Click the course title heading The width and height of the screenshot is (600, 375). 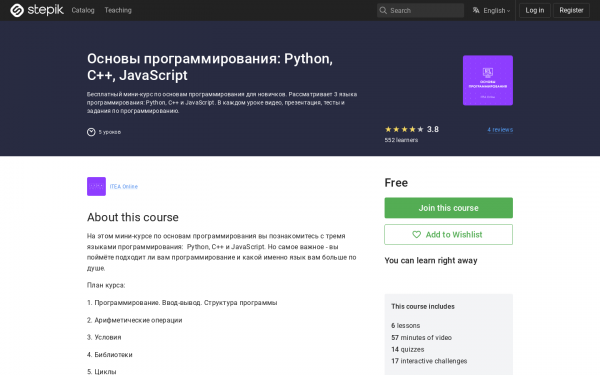tap(210, 67)
